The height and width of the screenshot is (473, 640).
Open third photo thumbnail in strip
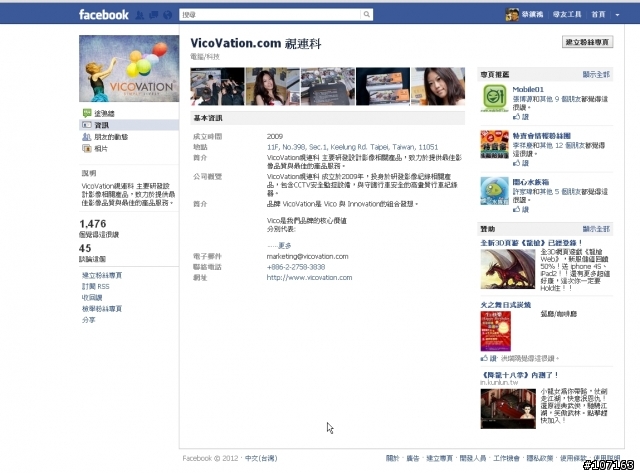tap(328, 87)
